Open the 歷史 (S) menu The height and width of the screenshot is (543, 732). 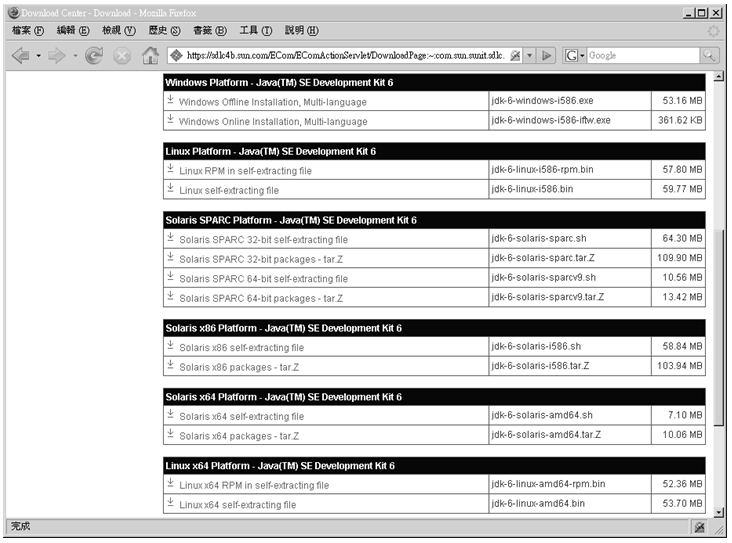[164, 30]
